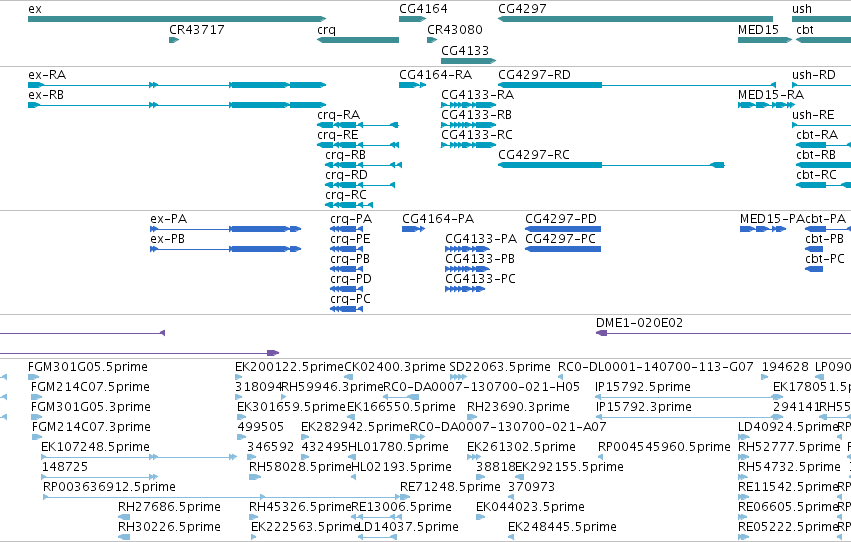Select the CR43080 gene glyph

[x=432, y=40]
